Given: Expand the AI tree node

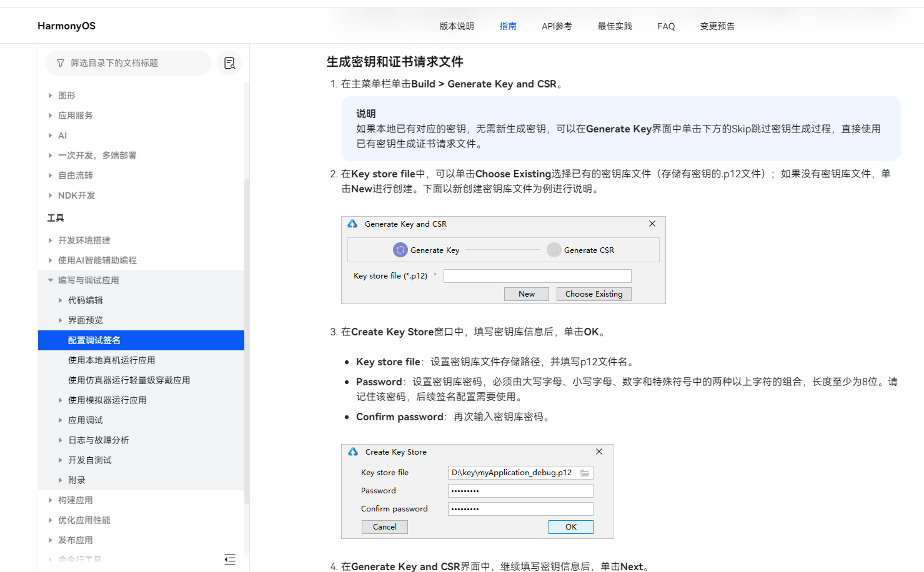Looking at the screenshot, I should coord(51,136).
